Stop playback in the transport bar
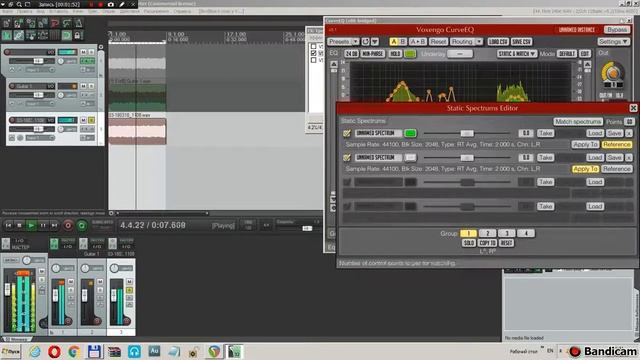Image resolution: width=640 pixels, height=360 pixels. coord(19,225)
